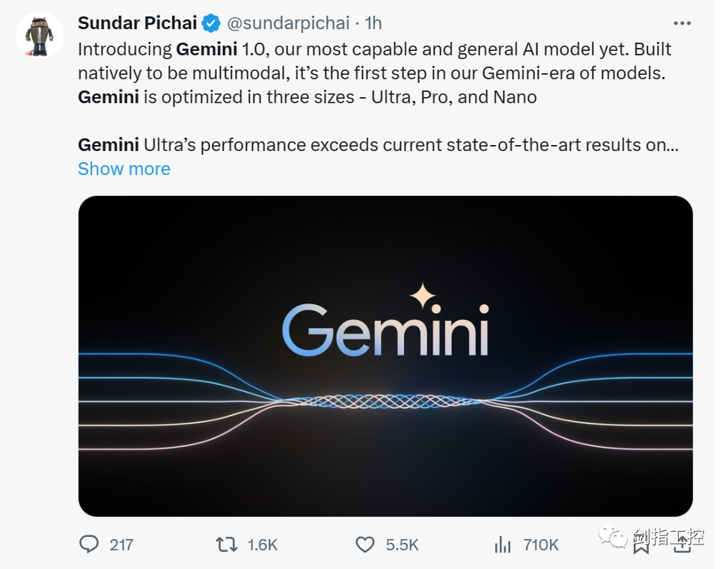Screen dimensions: 728x569
Task: Click the 1h timestamp link
Action: point(373,23)
